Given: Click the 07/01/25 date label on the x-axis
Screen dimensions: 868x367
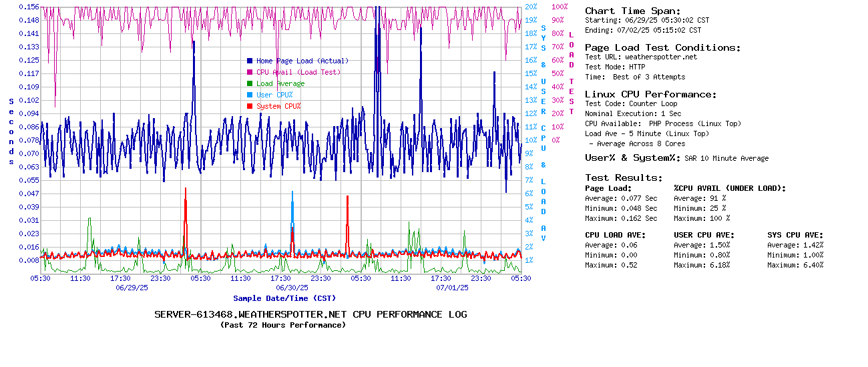Looking at the screenshot, I should pyautogui.click(x=452, y=288).
